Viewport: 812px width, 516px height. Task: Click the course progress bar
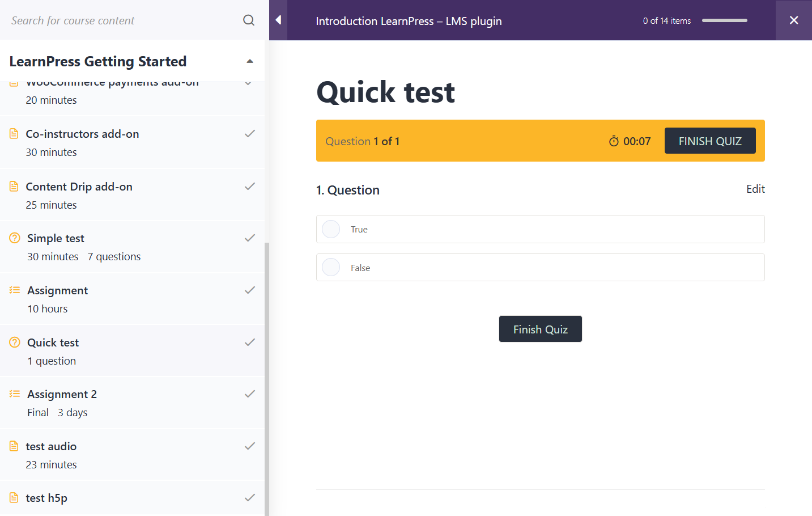tap(725, 20)
